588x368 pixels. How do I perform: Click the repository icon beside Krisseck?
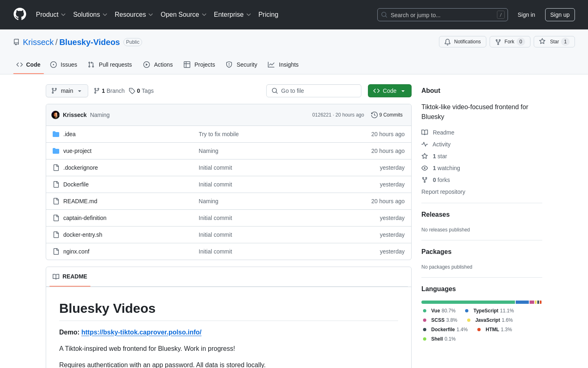coord(16,42)
